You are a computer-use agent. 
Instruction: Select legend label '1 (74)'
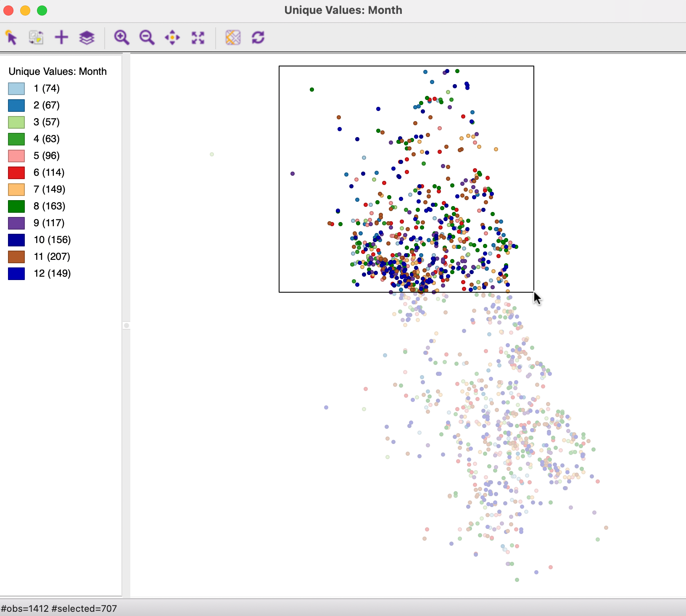[47, 88]
